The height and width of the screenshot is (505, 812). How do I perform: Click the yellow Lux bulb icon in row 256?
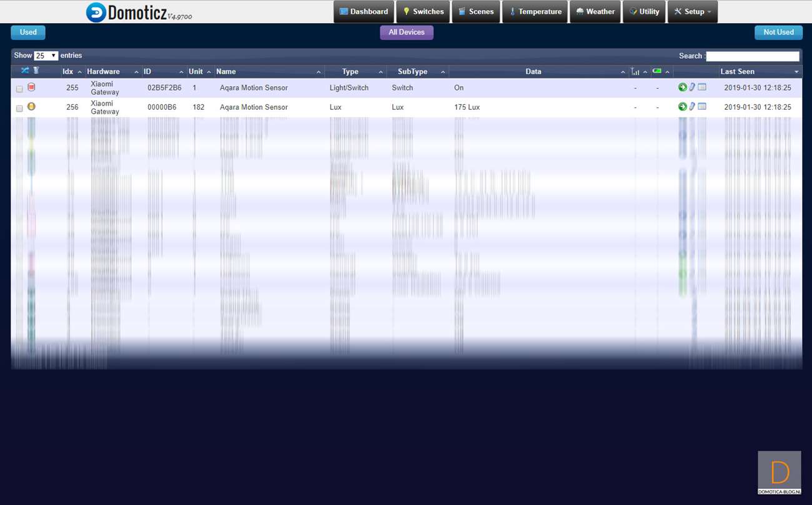tap(31, 107)
